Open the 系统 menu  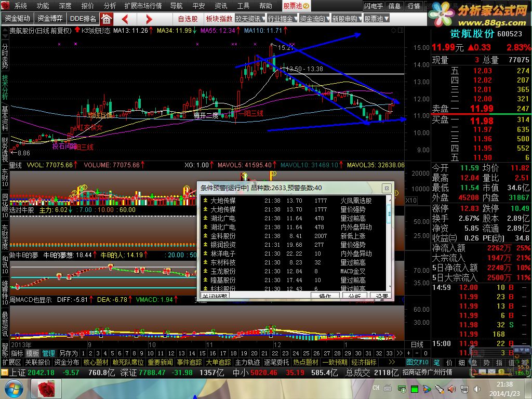[x=20, y=6]
